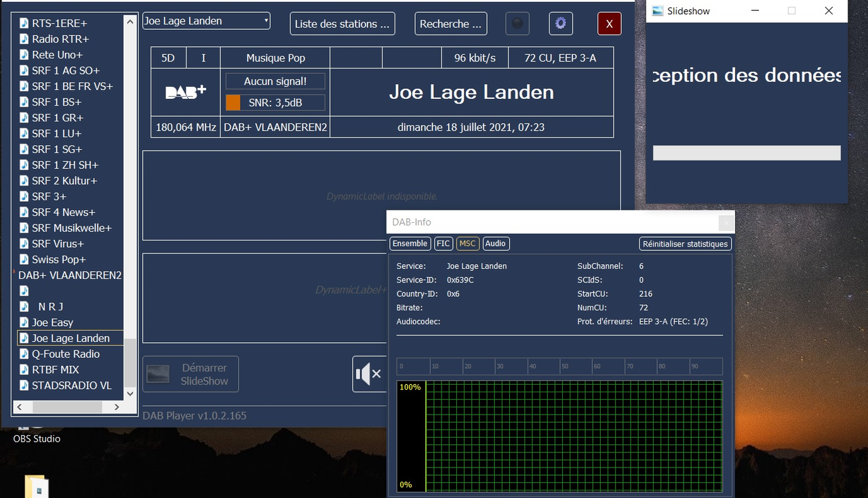Select station SRF 2 Kultur+

[64, 181]
